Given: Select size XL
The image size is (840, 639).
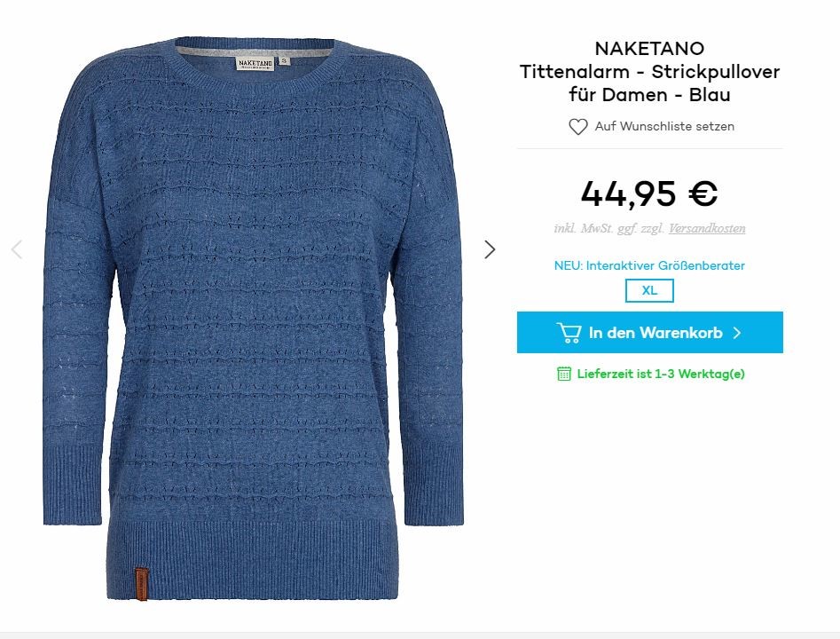Looking at the screenshot, I should (649, 290).
